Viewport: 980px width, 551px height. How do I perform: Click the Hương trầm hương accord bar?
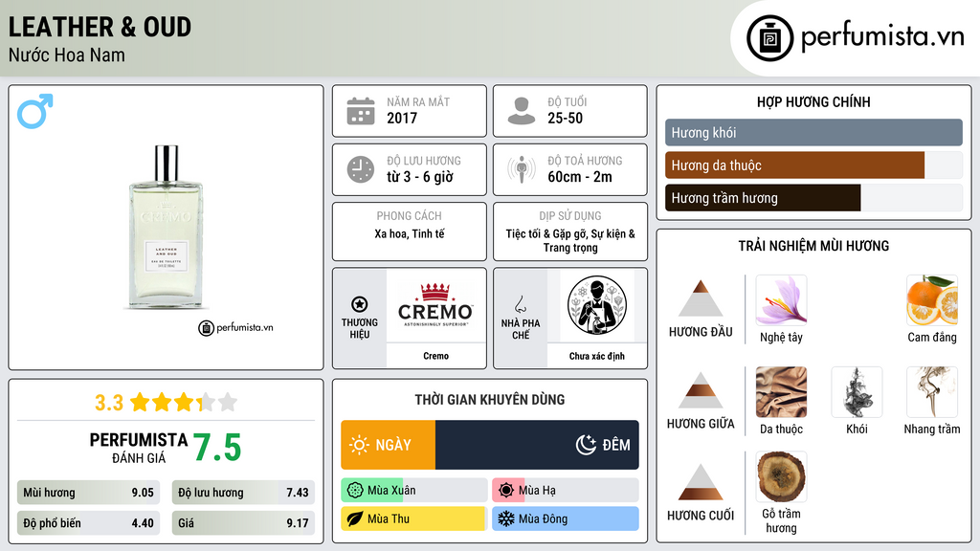[813, 198]
